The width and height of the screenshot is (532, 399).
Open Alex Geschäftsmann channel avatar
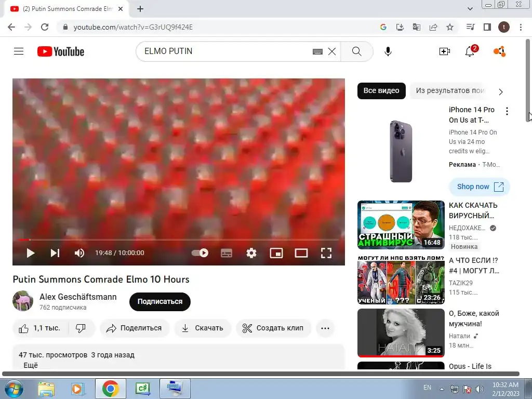coord(23,301)
